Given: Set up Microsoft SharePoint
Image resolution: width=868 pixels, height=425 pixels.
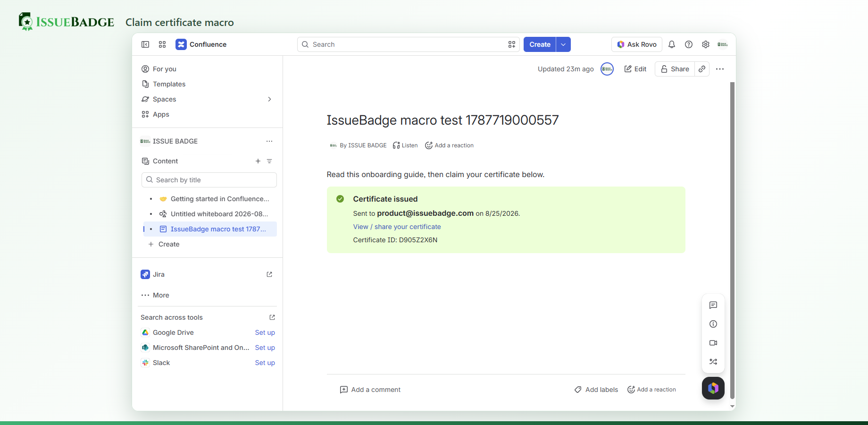Looking at the screenshot, I should (x=265, y=348).
